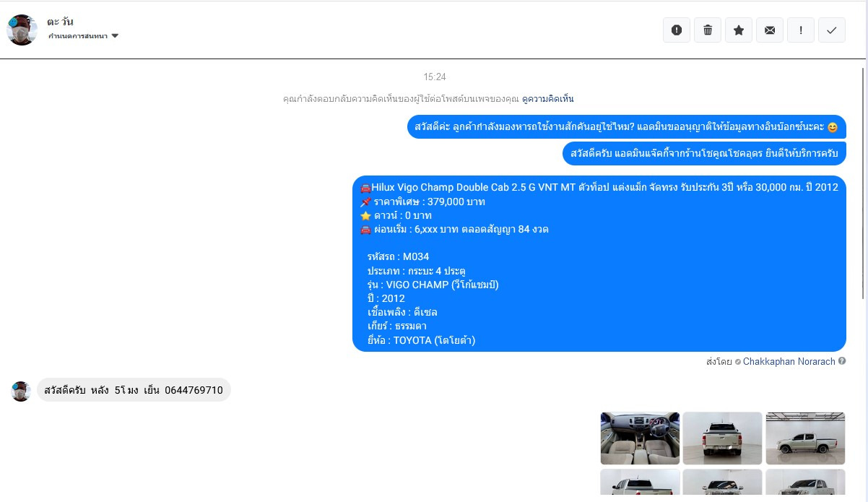Delete the conversation with the trash icon
The image size is (868, 502).
pos(708,30)
